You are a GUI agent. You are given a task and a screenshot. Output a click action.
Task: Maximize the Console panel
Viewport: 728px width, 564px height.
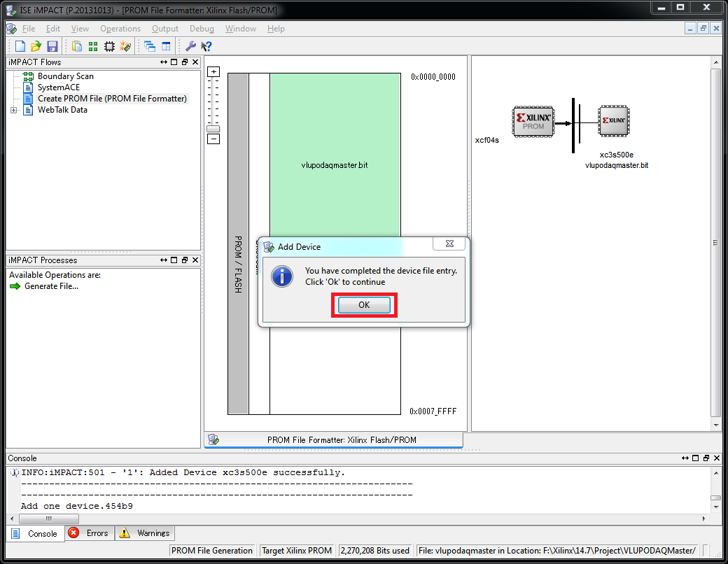[696, 458]
